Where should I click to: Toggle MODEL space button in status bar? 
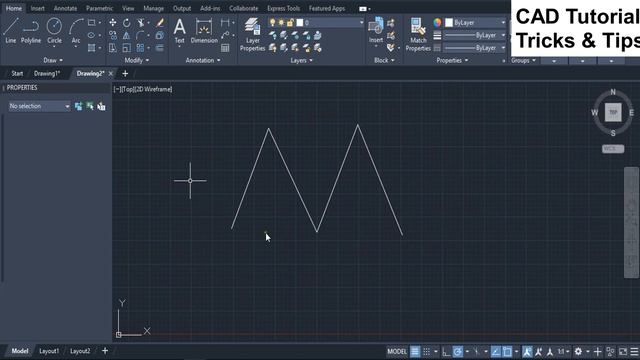click(397, 351)
